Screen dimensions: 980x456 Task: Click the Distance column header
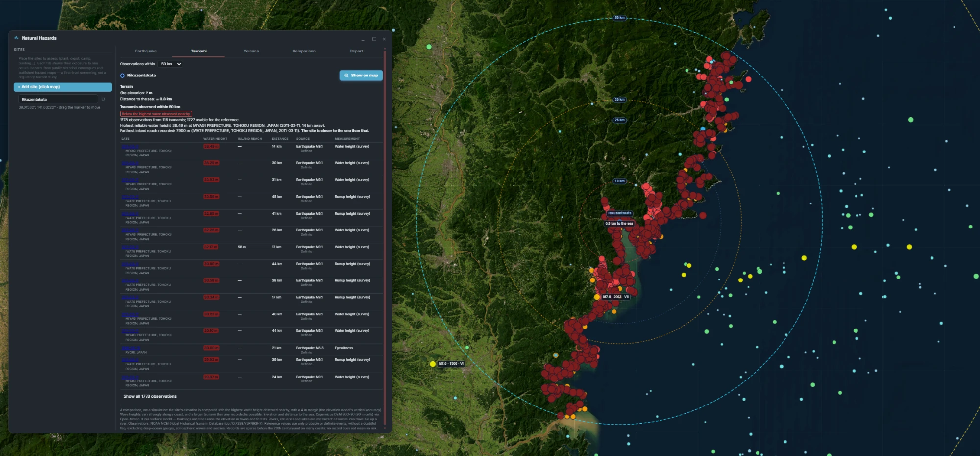280,139
